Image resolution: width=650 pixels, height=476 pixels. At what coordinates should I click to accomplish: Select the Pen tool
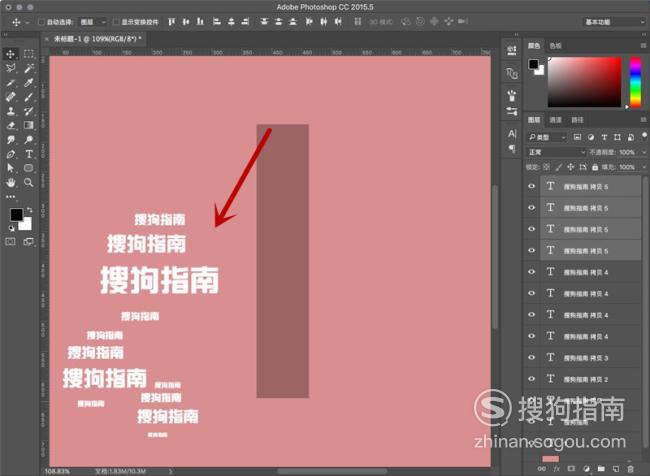11,154
